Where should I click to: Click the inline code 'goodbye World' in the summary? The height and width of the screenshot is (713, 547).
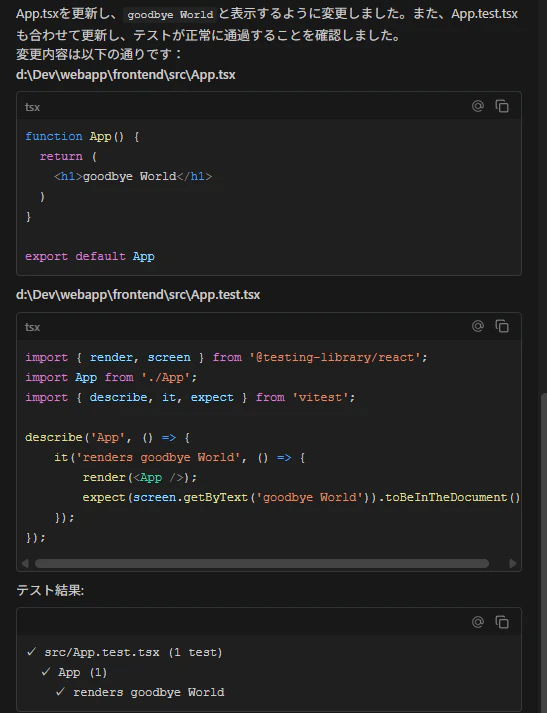[170, 15]
